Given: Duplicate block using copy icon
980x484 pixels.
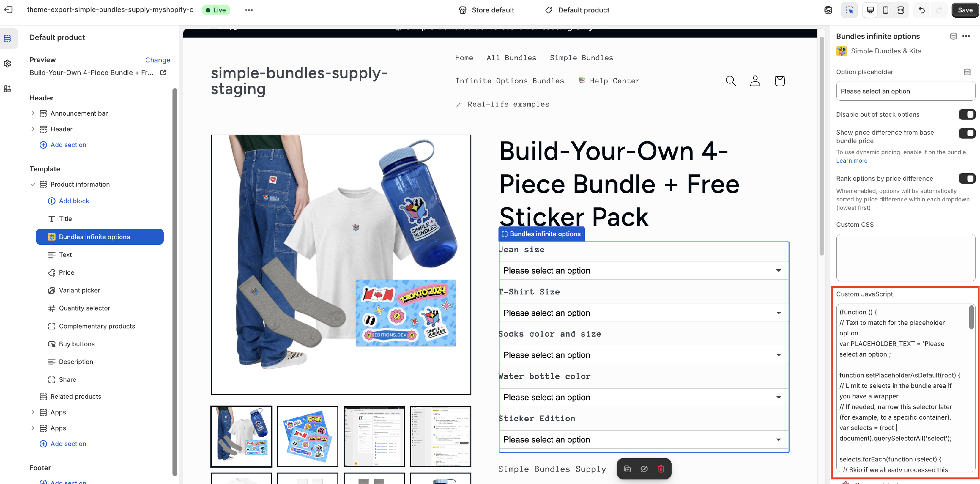Looking at the screenshot, I should point(627,469).
